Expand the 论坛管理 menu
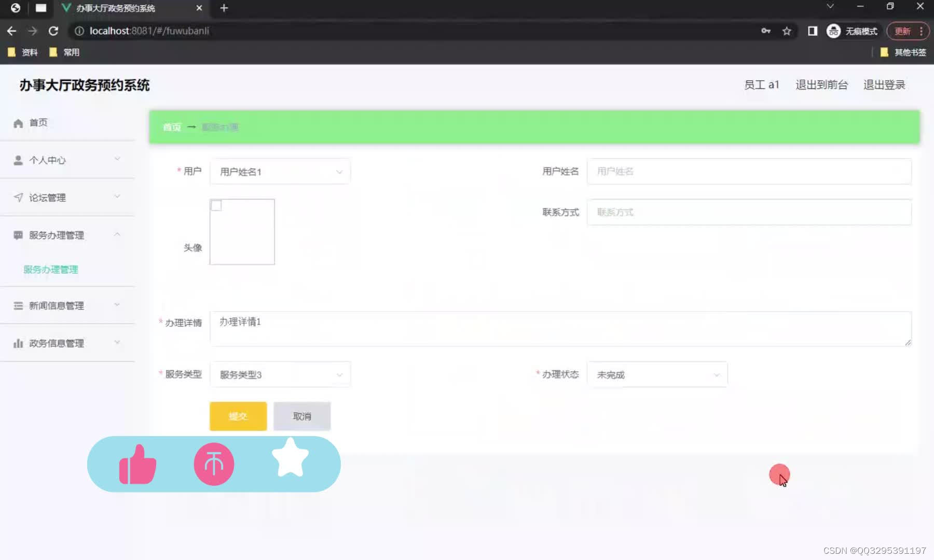This screenshot has height=560, width=934. (x=67, y=198)
